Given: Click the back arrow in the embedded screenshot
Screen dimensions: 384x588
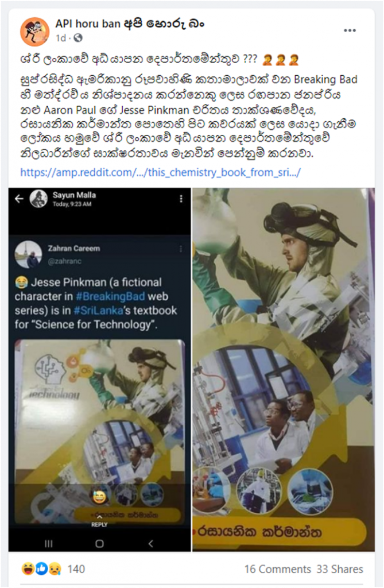Looking at the screenshot, I should 19,199.
